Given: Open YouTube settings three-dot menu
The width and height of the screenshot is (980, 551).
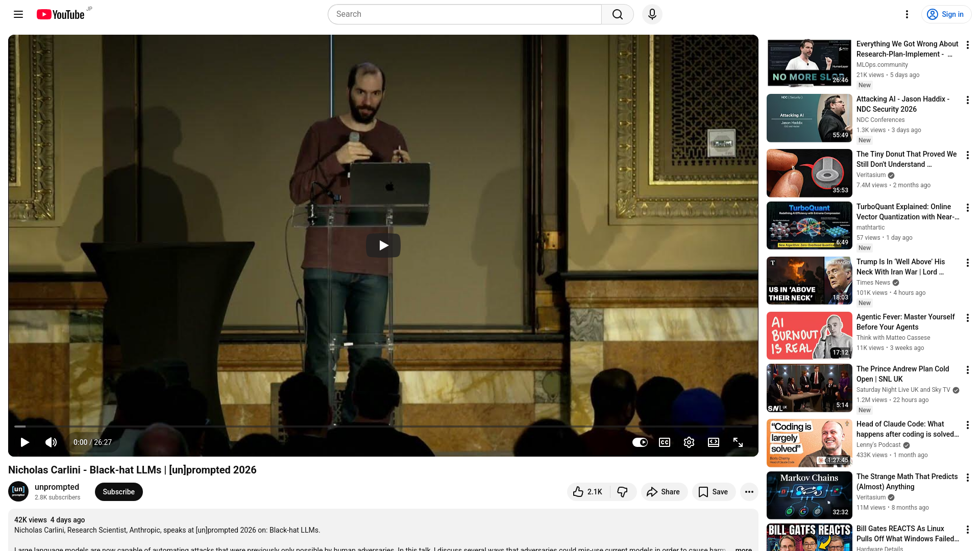Looking at the screenshot, I should click(x=906, y=14).
